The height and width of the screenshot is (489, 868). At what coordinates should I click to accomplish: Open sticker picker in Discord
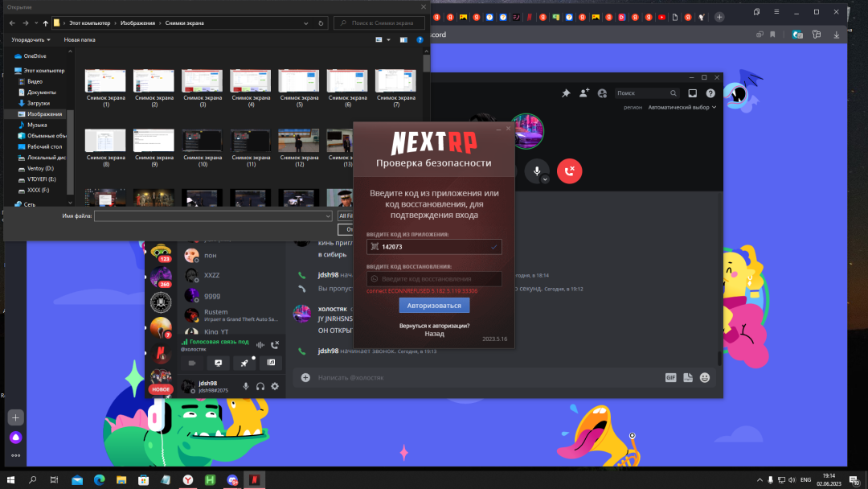tap(687, 378)
